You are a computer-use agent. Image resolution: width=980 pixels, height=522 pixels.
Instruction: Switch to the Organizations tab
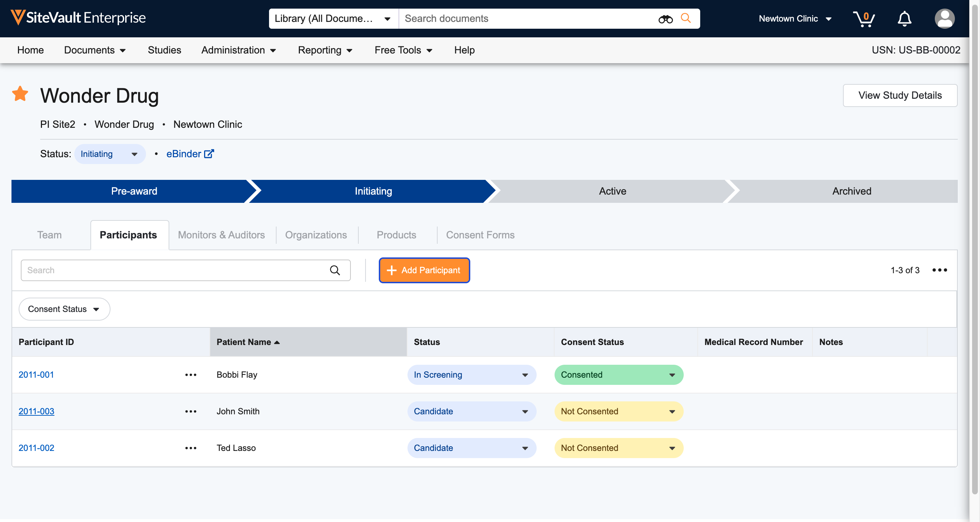pos(316,235)
